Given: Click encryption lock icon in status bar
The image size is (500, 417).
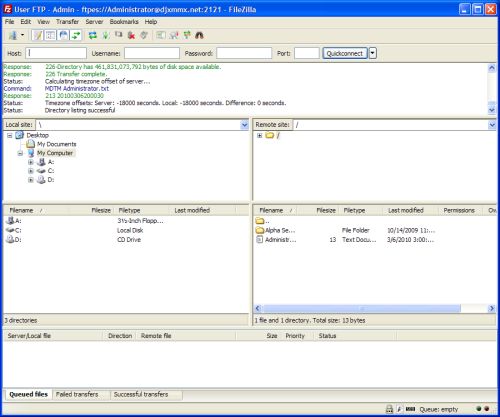Looking at the screenshot, I should click(x=389, y=409).
